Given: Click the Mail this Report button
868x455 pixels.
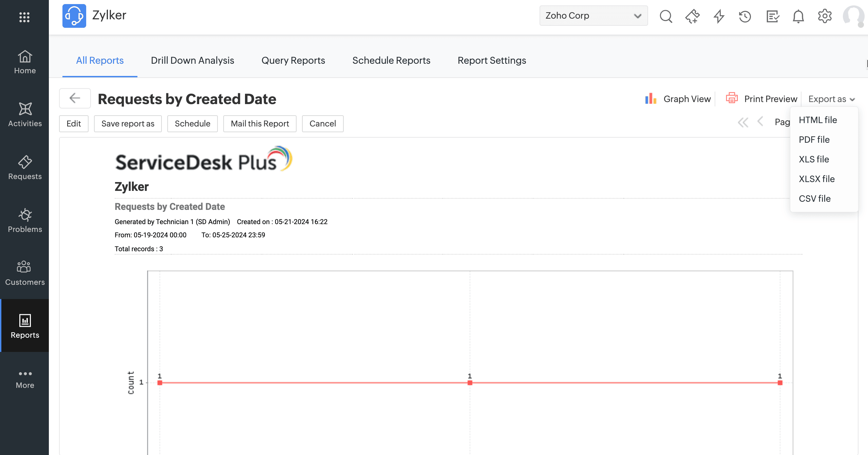Looking at the screenshot, I should (x=260, y=124).
